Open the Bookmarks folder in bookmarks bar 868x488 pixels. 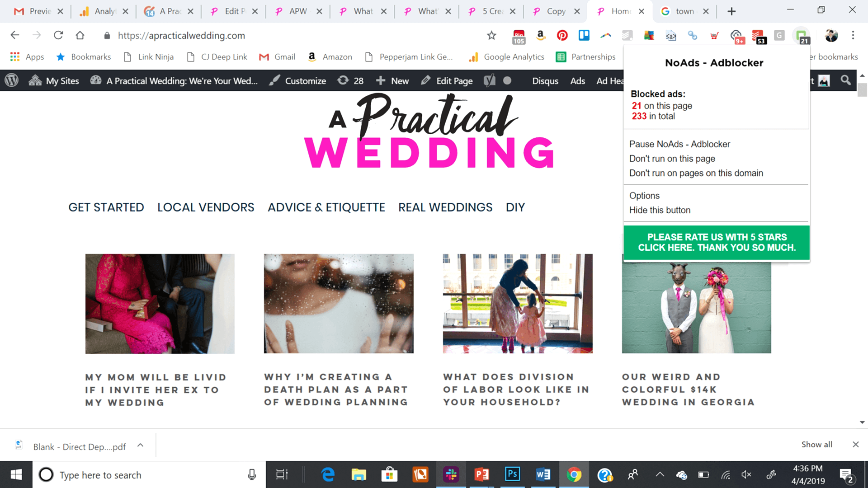(84, 57)
